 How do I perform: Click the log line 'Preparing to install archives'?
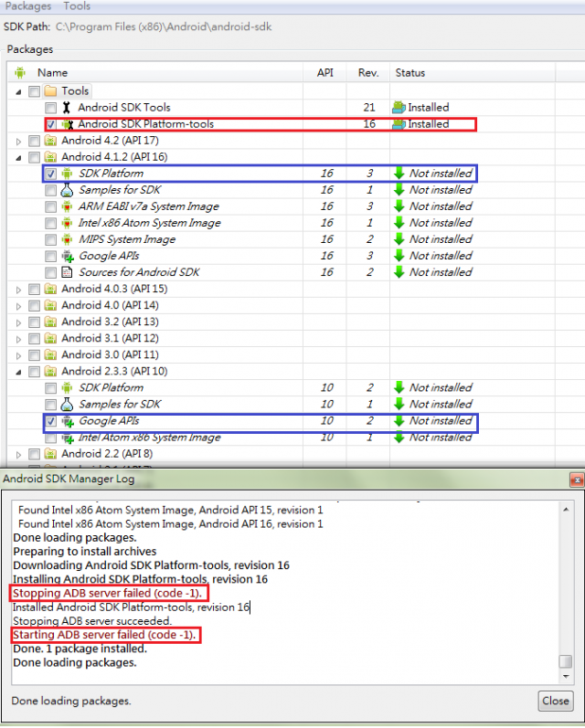pos(85,552)
